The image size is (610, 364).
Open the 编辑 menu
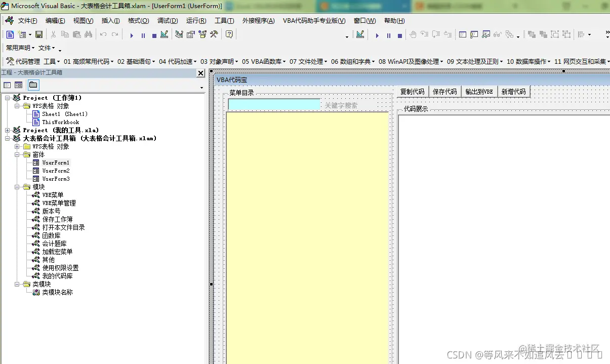[x=55, y=21]
